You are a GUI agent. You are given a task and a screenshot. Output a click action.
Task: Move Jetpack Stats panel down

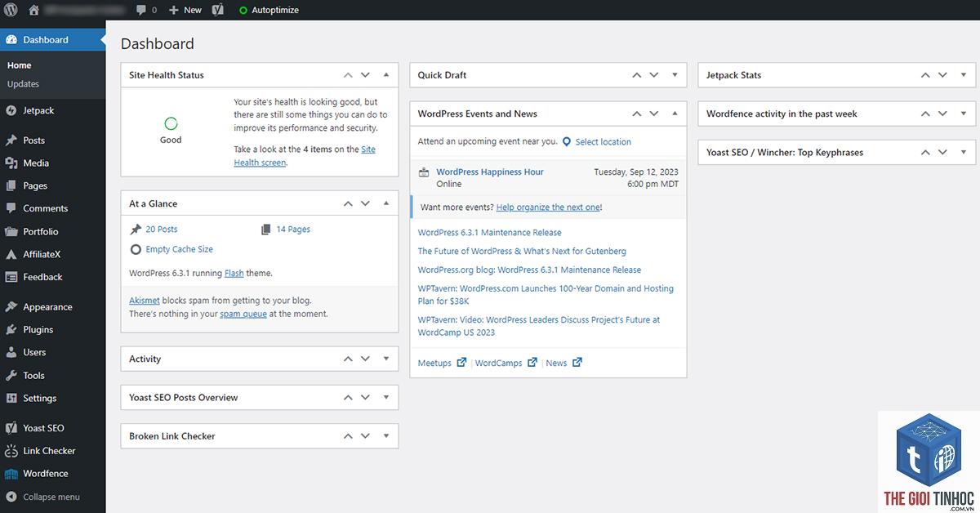pos(943,75)
